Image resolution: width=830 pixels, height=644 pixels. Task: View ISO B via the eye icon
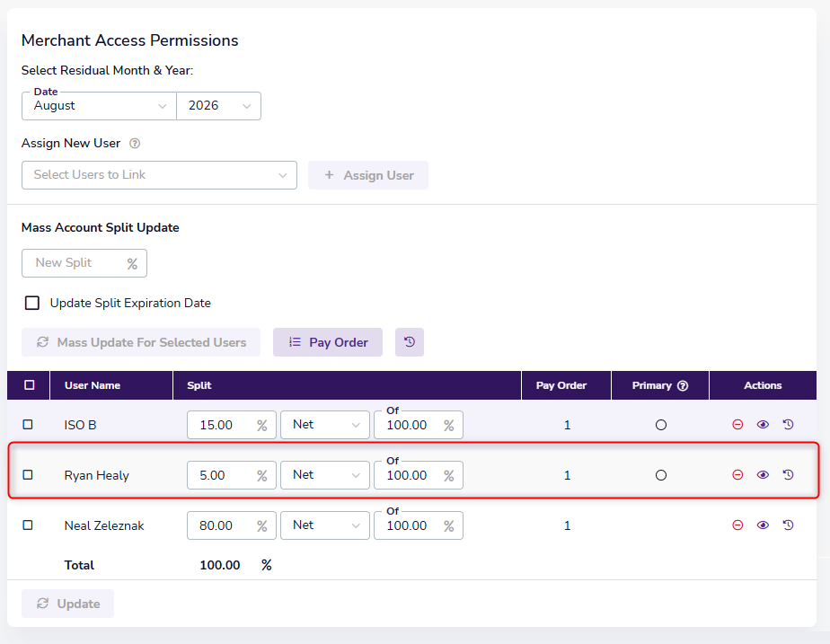[x=763, y=425]
